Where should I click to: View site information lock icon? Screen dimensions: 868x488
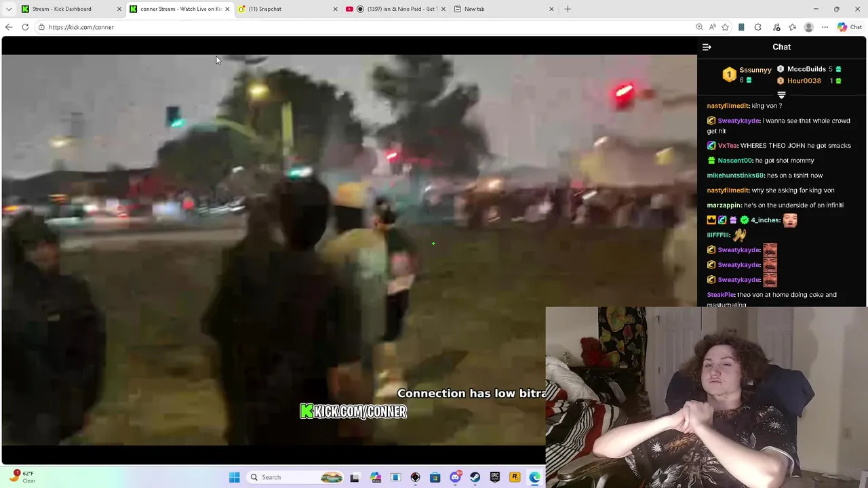pos(41,27)
